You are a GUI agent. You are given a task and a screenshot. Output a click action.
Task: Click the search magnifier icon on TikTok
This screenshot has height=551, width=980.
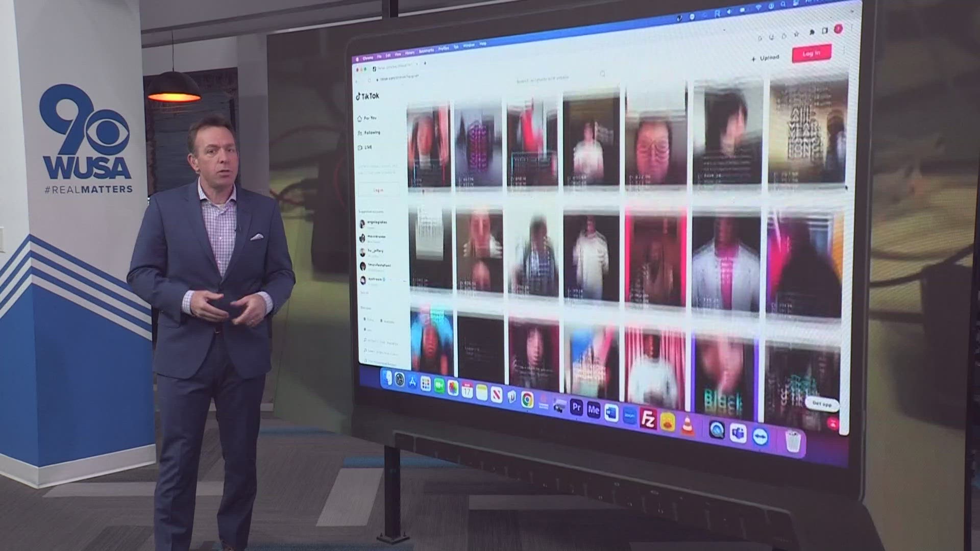(x=603, y=74)
